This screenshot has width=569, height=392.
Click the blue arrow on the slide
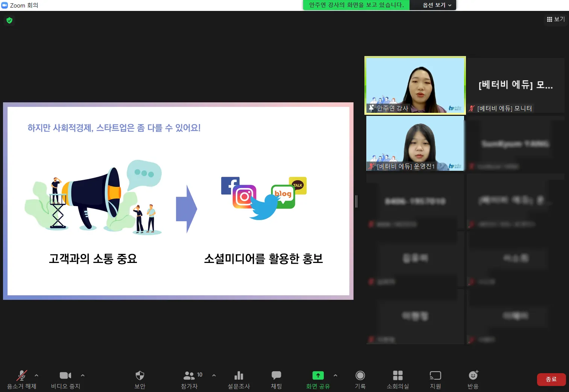[x=187, y=209]
